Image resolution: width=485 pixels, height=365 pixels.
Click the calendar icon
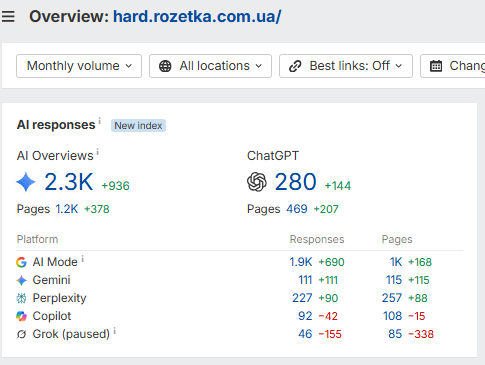point(436,66)
